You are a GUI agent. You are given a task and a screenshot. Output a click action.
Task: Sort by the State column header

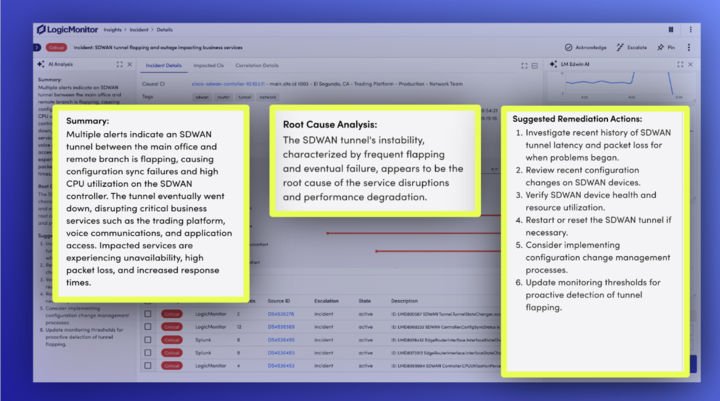click(365, 301)
